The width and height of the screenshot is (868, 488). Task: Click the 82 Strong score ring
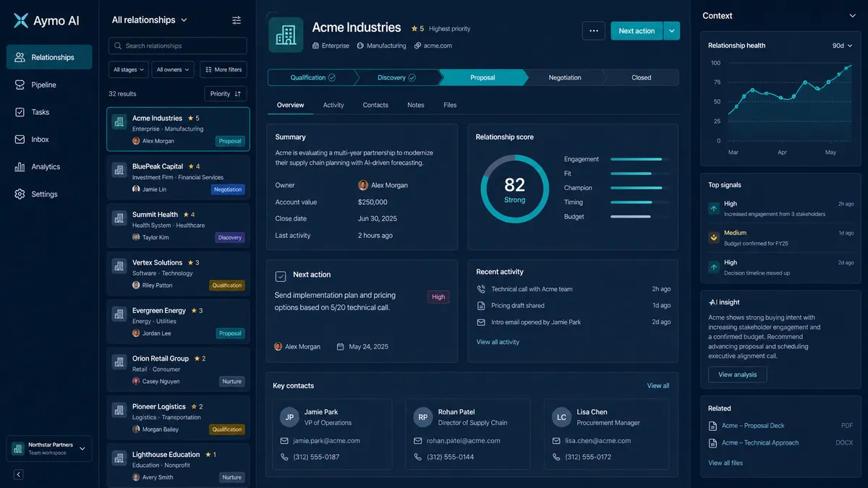514,189
